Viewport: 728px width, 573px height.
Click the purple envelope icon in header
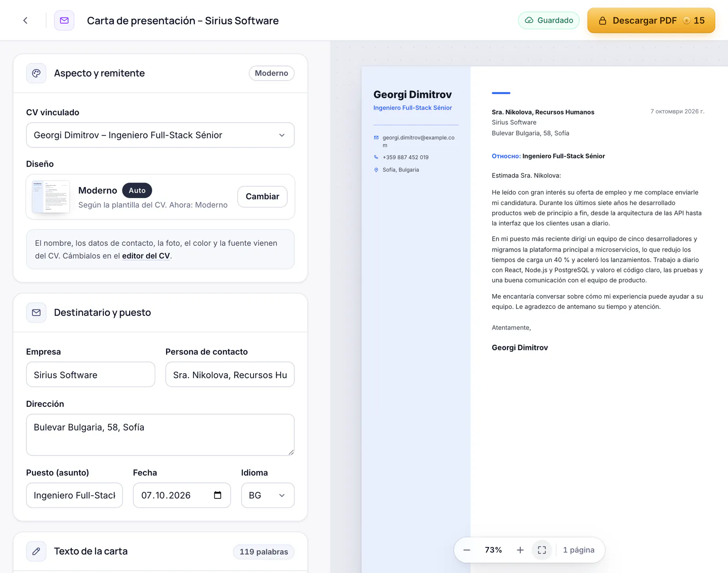(64, 20)
